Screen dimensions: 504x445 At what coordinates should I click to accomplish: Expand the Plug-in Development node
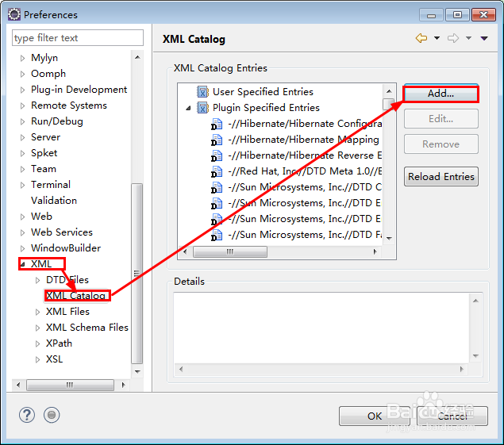pyautogui.click(x=22, y=90)
